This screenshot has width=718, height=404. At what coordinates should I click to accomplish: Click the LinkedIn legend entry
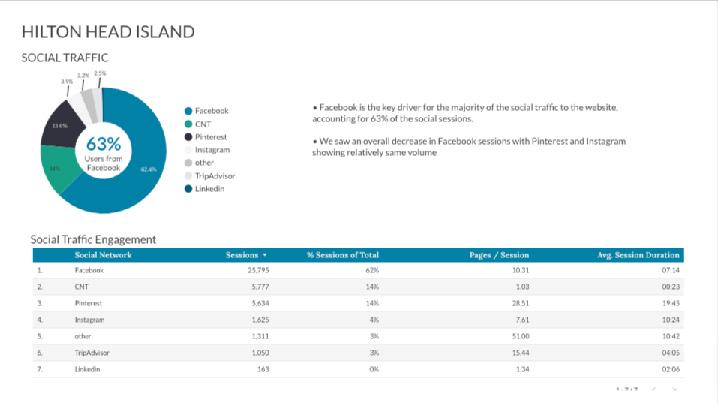(x=204, y=189)
